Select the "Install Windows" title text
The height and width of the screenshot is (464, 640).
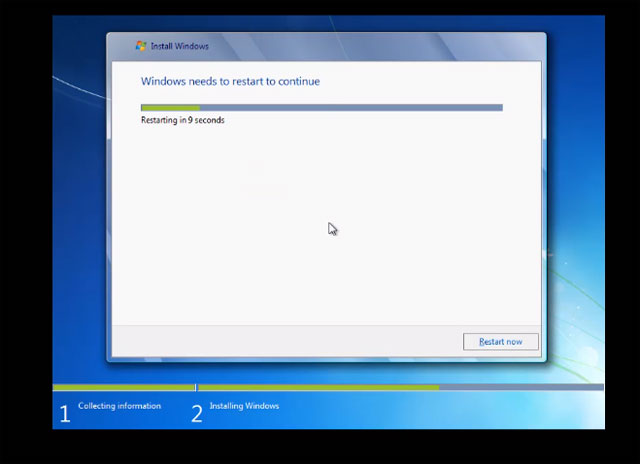[x=180, y=46]
